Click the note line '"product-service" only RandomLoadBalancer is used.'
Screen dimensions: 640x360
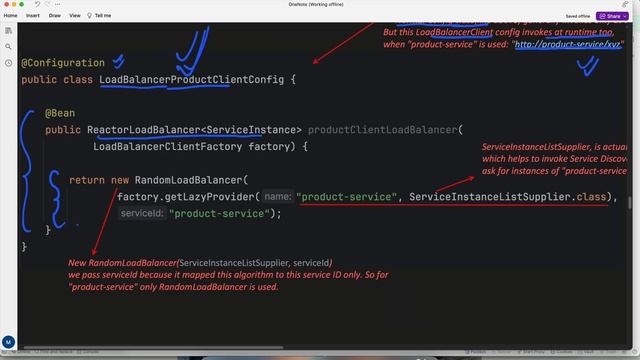tap(173, 287)
